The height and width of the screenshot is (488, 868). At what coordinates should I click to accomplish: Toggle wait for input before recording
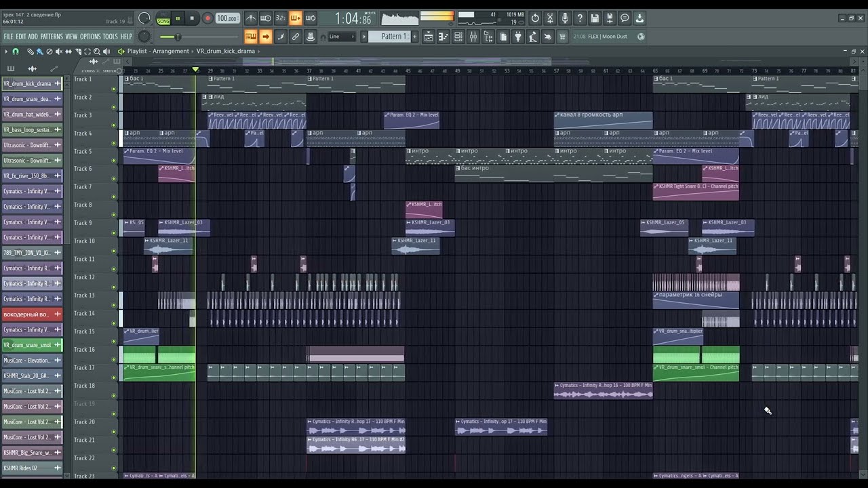pos(266,18)
